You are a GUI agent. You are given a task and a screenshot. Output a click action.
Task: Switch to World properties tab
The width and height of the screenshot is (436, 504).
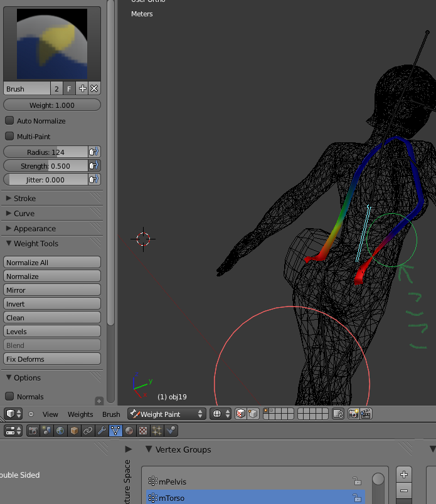tap(60, 431)
